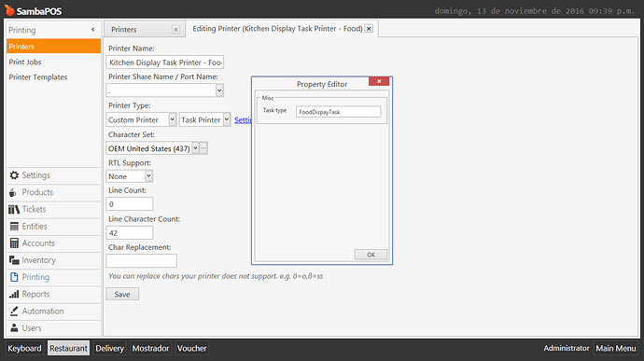The image size is (644, 361).
Task: Click the Property Editor title bar text
Action: (x=322, y=84)
